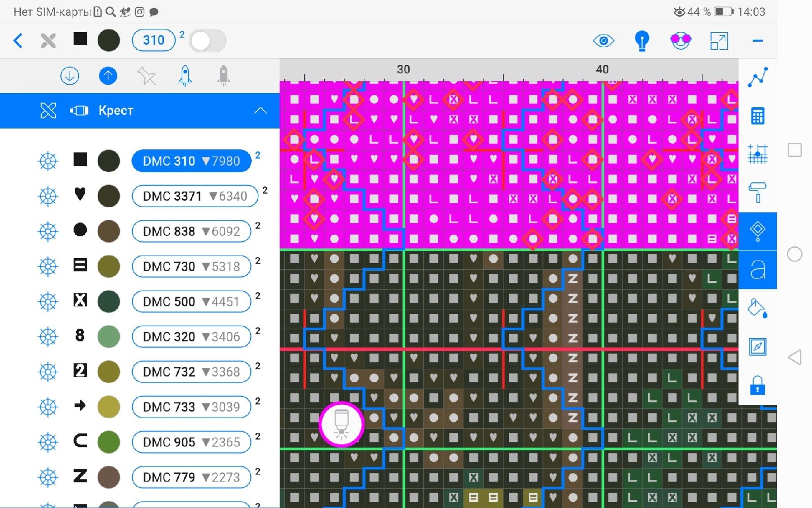Tap the DMC 320 green color swatch
This screenshot has width=812, height=508.
109,336
